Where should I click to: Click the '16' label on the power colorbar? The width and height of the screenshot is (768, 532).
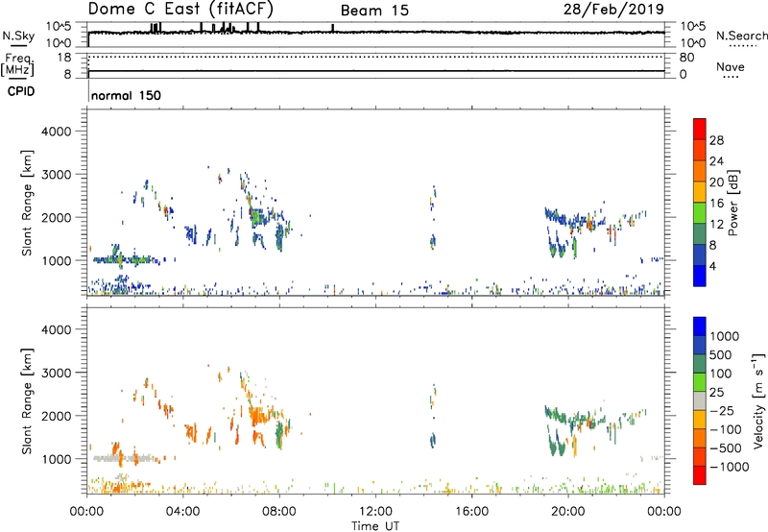[716, 204]
